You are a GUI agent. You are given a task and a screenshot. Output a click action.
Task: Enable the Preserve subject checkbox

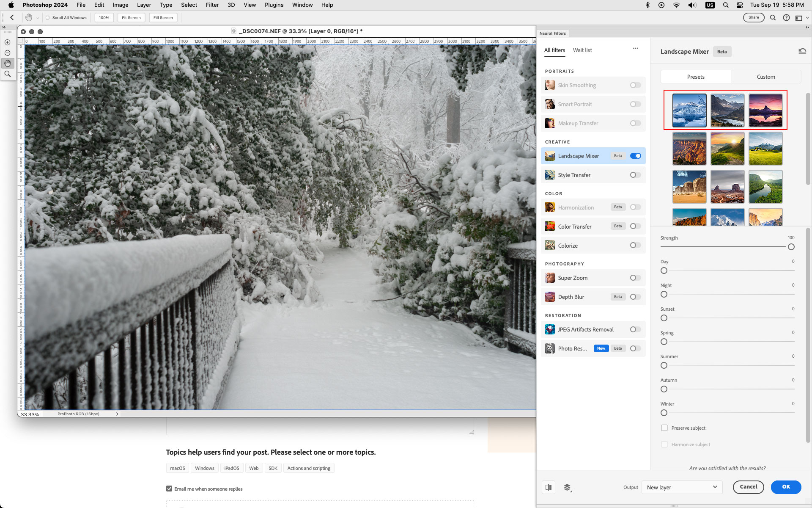coord(664,427)
